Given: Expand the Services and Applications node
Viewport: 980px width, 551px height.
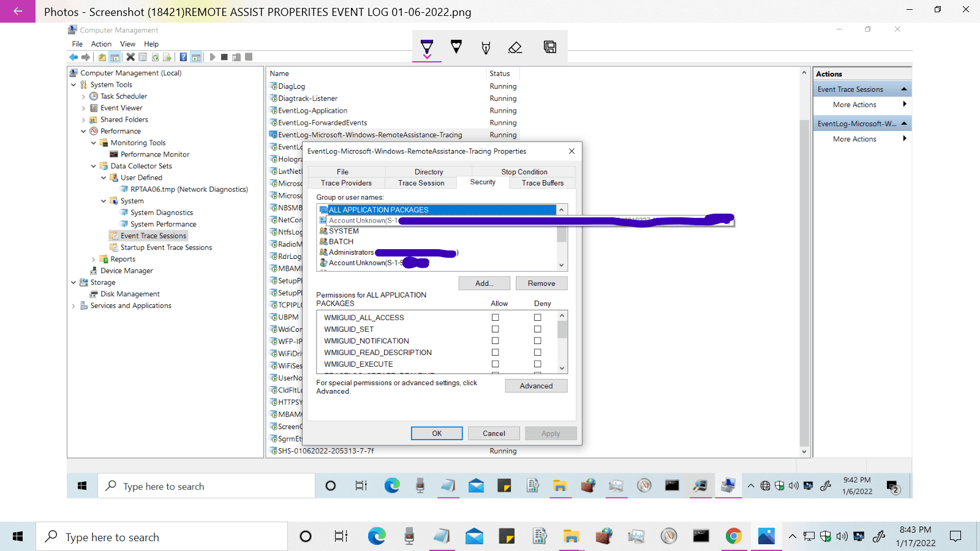Looking at the screenshot, I should pos(73,305).
